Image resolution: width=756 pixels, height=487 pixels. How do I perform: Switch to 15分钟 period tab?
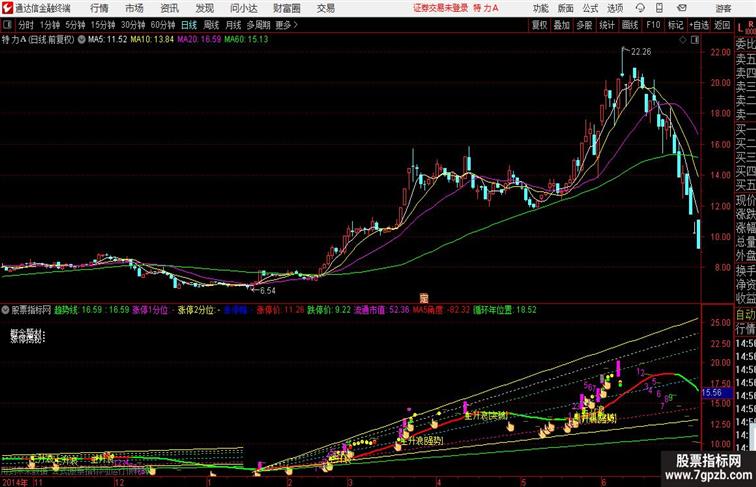click(103, 25)
